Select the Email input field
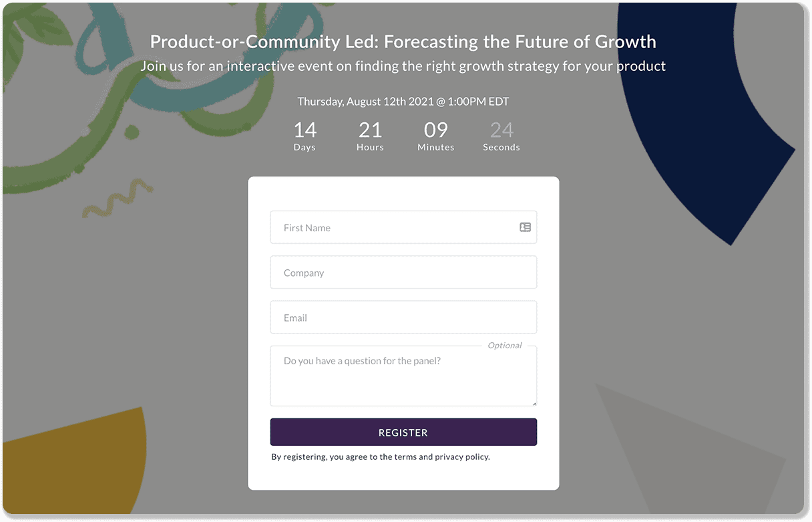812x522 pixels. [x=403, y=317]
